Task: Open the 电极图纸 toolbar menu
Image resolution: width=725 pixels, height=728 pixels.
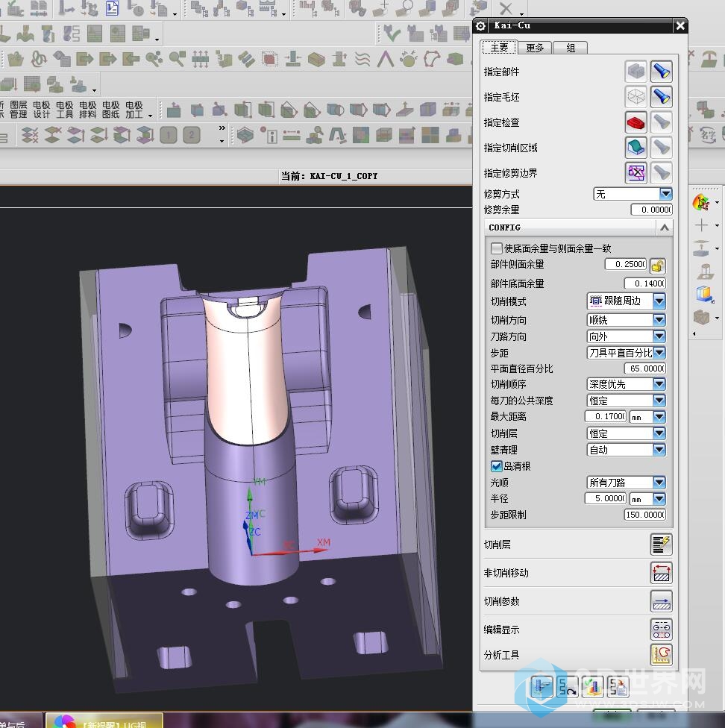Action: pos(111,110)
